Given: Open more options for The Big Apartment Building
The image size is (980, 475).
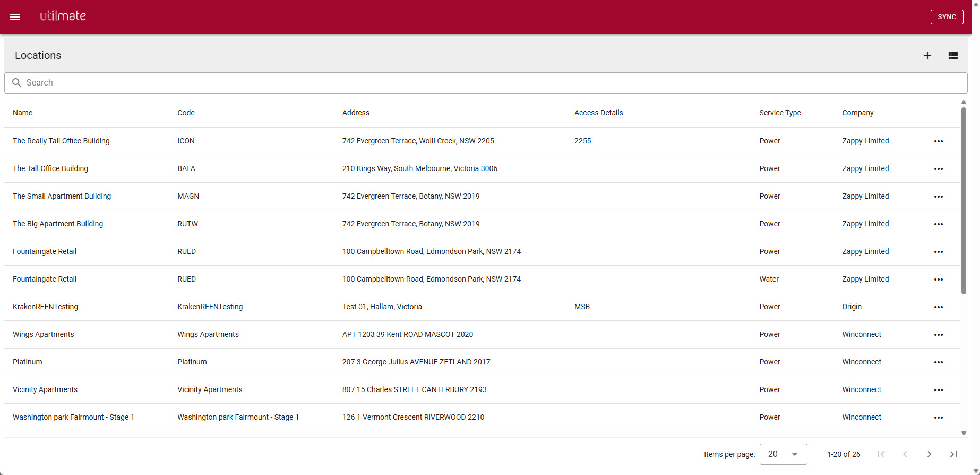Looking at the screenshot, I should (x=939, y=224).
